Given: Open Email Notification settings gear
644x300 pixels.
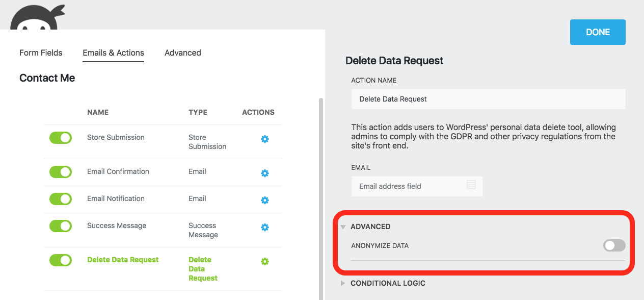Looking at the screenshot, I should tap(264, 201).
